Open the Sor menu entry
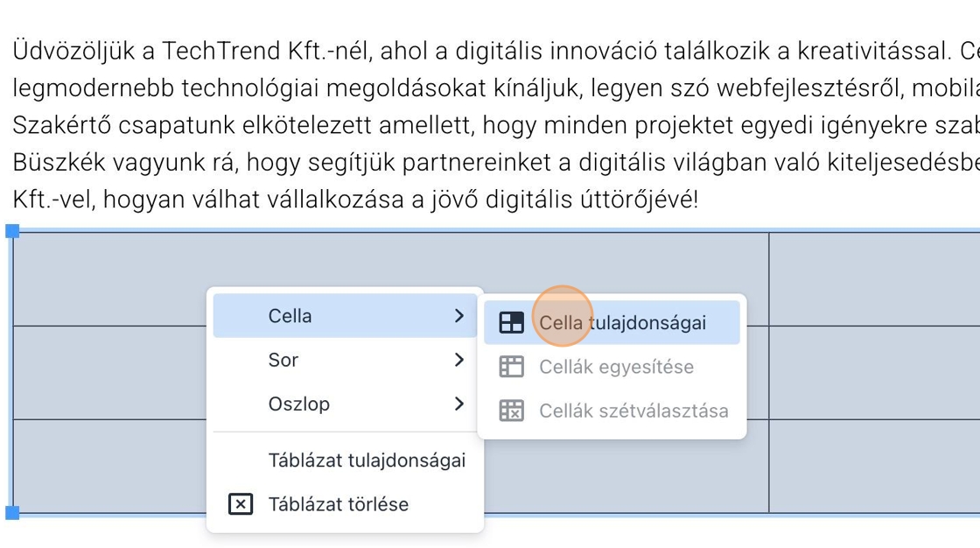Screen dimensions: 980x548 283,360
